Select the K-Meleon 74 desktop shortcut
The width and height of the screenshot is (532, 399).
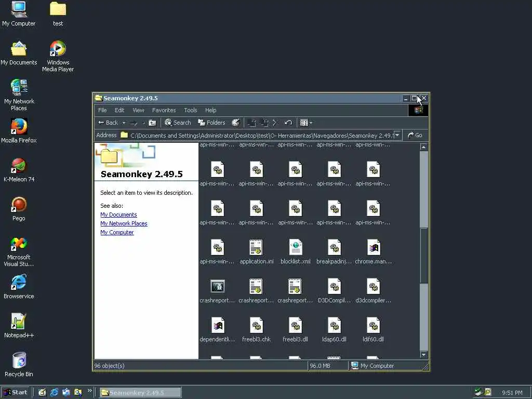coord(19,170)
